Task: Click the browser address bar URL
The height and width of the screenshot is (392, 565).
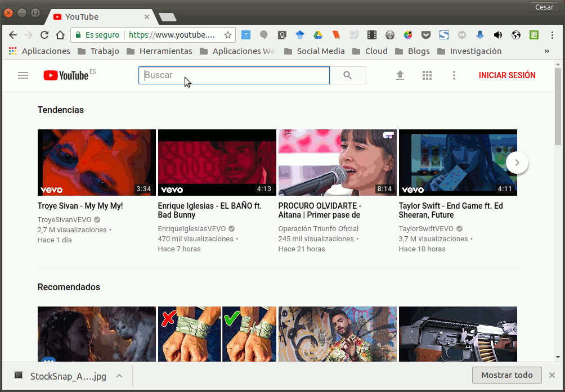Action: (x=172, y=35)
